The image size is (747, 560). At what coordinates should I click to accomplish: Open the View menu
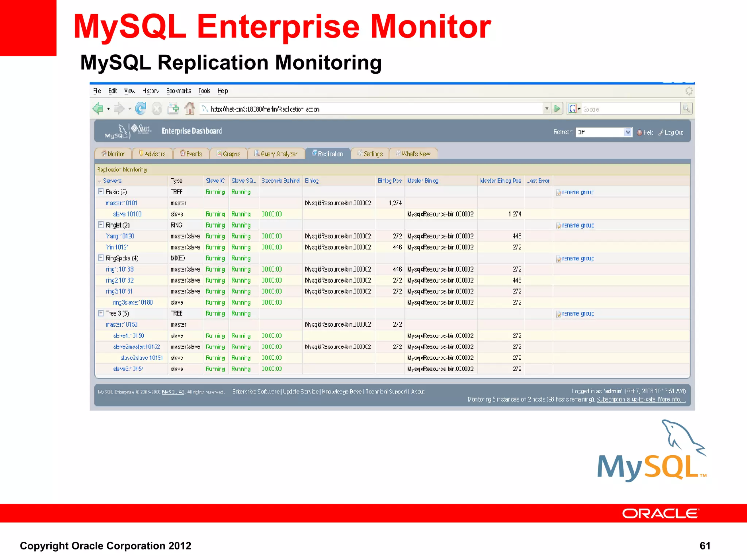129,91
